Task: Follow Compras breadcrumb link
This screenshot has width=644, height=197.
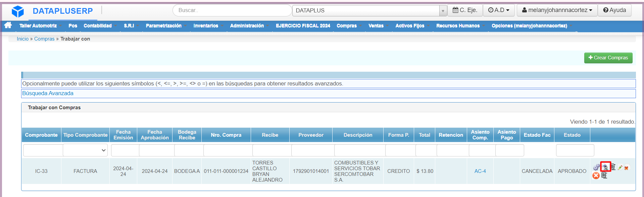Action: [44, 39]
